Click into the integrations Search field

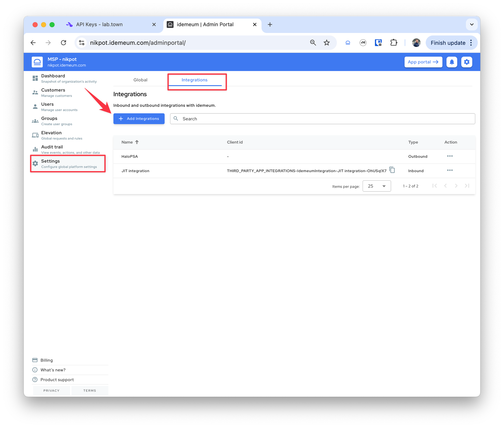point(323,119)
